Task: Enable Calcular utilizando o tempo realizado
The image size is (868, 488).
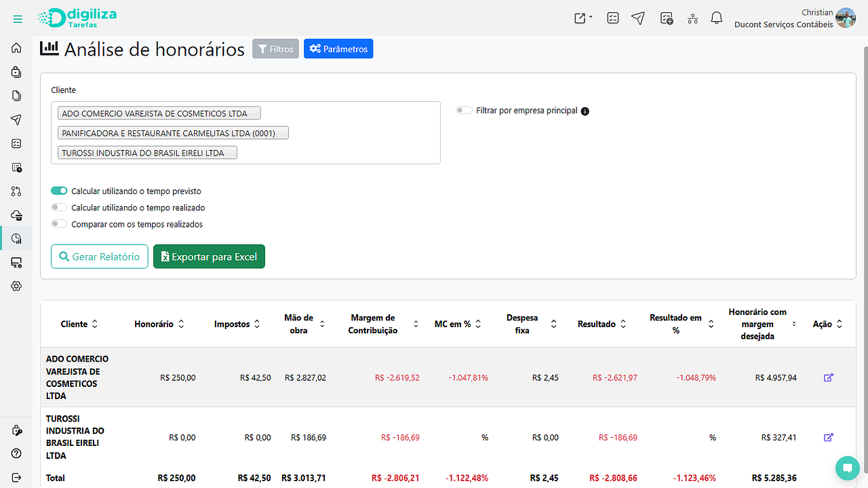Action: (x=59, y=208)
